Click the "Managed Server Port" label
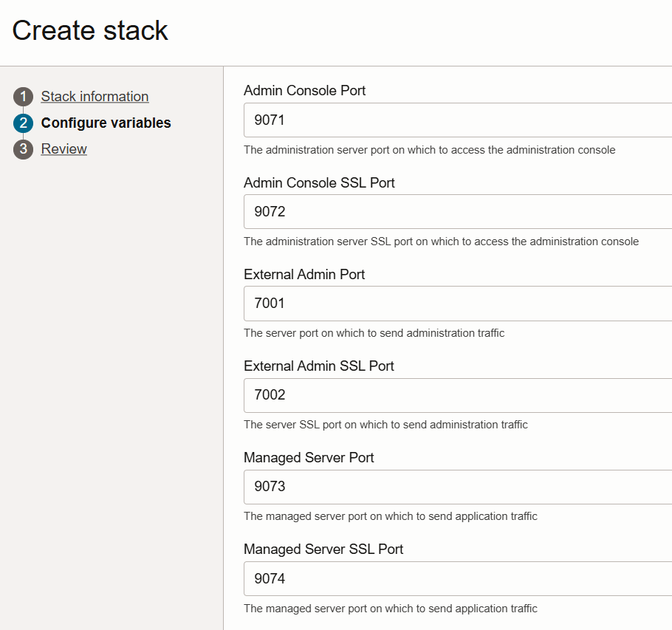672x630 pixels. [x=309, y=457]
